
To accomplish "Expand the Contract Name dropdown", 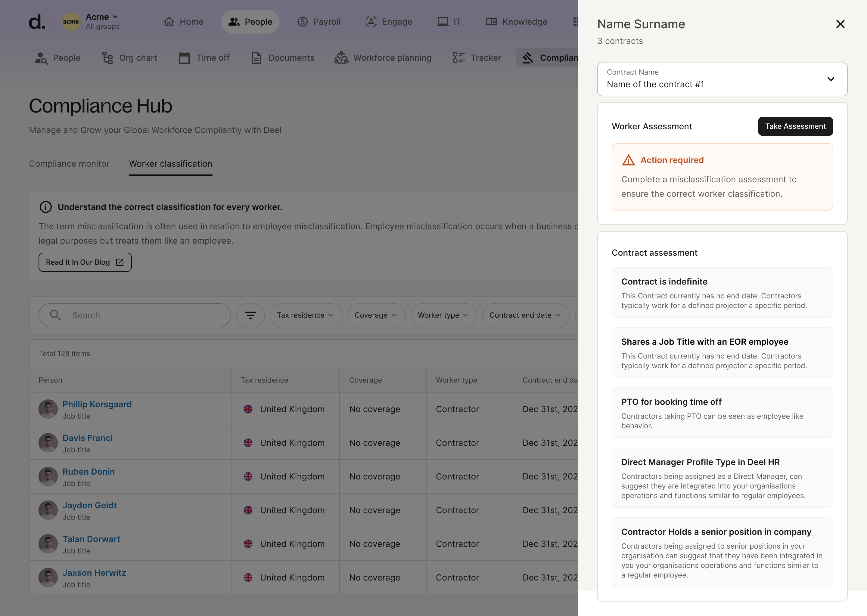I will click(722, 79).
